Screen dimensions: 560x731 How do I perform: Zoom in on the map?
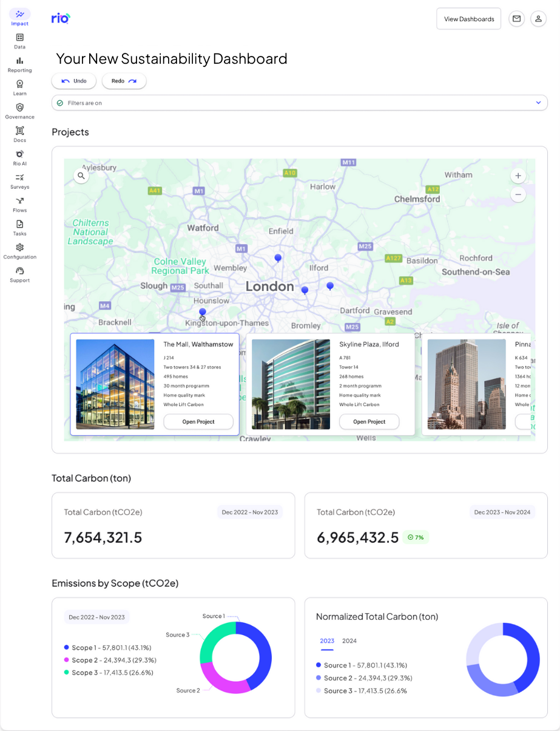click(x=518, y=176)
